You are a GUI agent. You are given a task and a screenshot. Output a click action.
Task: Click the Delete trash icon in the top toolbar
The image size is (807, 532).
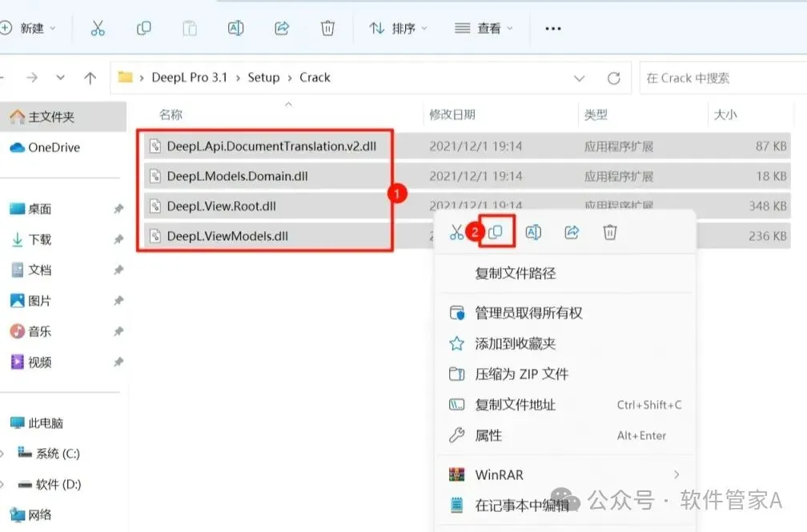[327, 28]
